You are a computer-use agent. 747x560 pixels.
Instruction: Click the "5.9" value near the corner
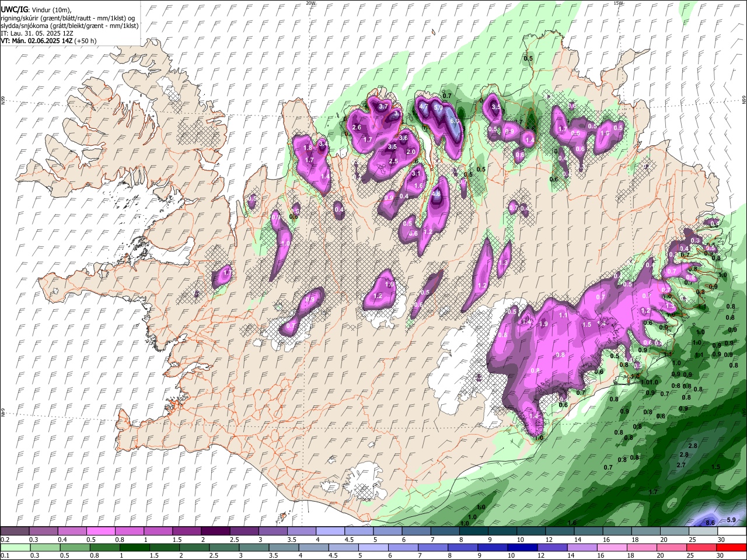pos(732,520)
